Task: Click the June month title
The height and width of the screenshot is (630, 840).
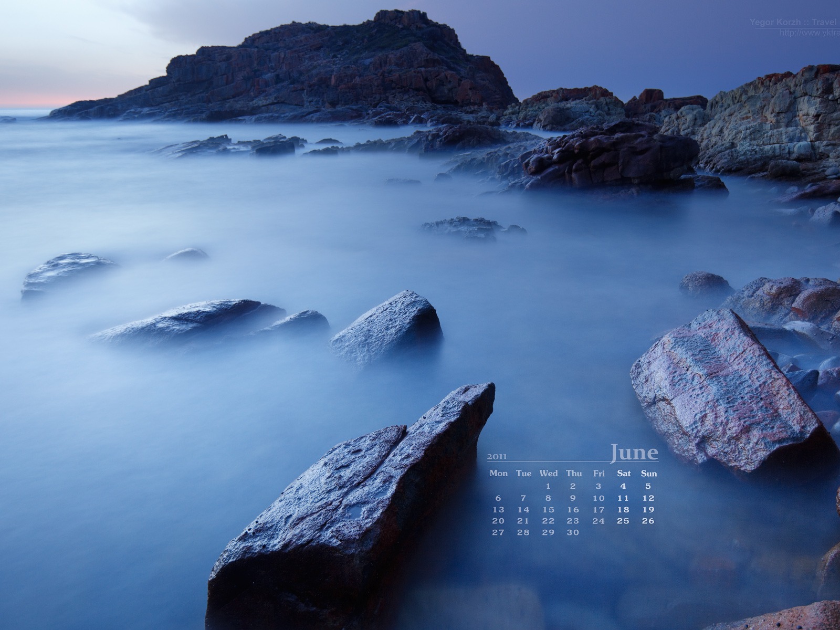Action: pyautogui.click(x=633, y=453)
